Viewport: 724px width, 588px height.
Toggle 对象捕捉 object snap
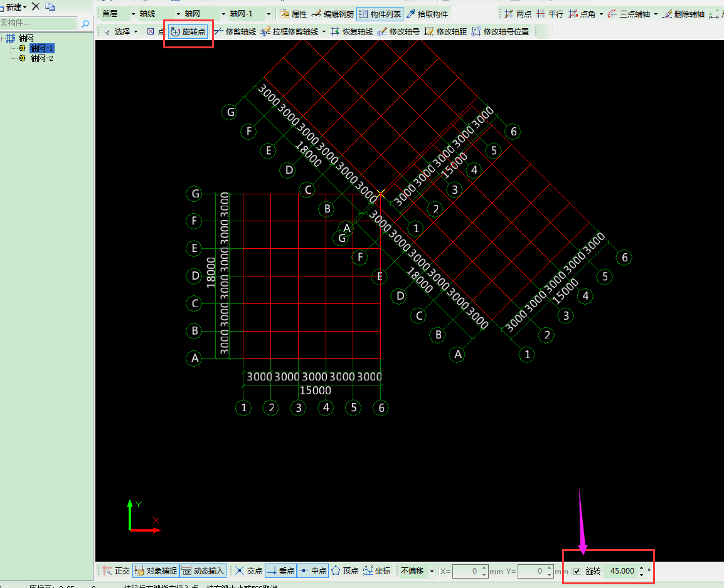coord(156,571)
